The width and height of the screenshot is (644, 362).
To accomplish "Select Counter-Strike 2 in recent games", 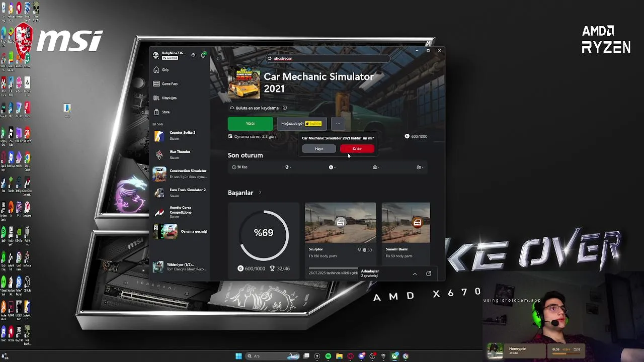I will tap(180, 135).
